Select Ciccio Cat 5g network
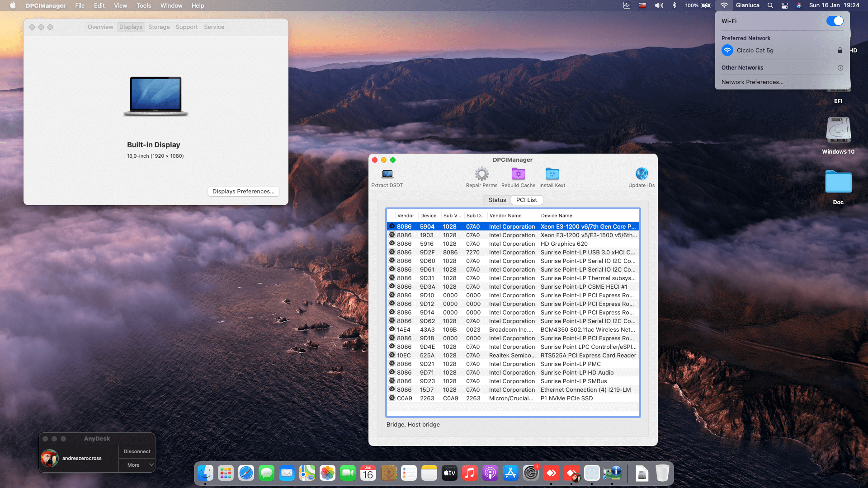This screenshot has width=868, height=488. pos(755,50)
